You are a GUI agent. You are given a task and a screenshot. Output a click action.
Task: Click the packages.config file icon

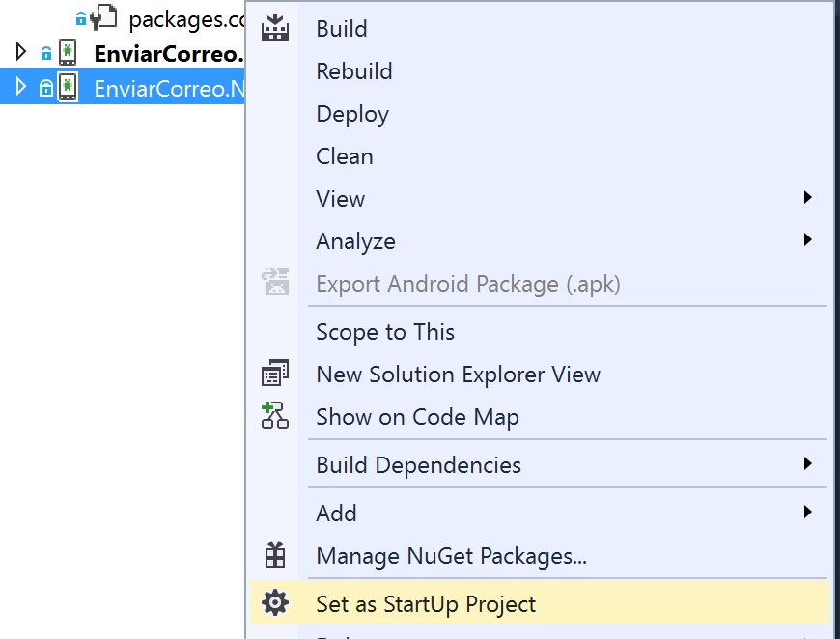coord(105,17)
